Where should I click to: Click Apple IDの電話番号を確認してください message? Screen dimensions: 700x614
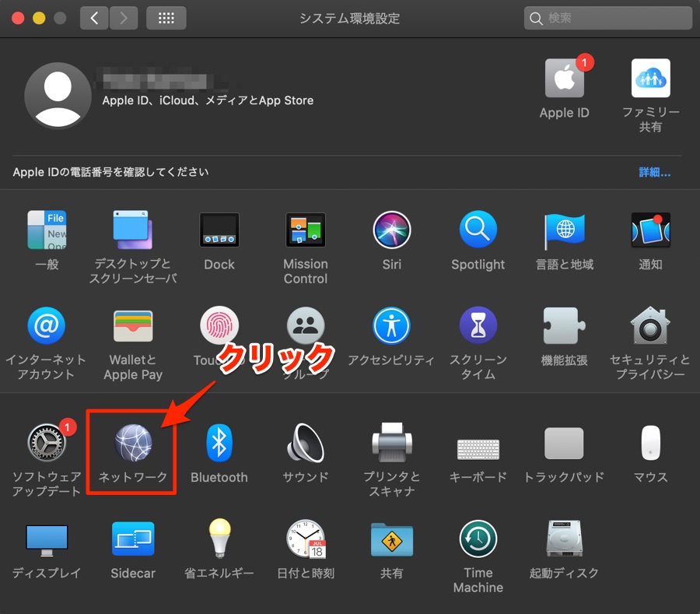point(110,172)
